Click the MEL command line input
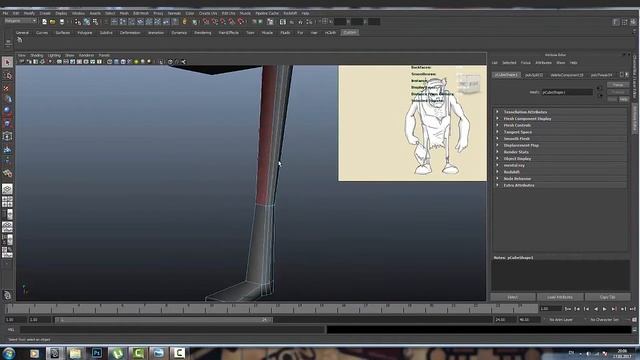Viewport: 640px width, 360px height. coord(172,329)
